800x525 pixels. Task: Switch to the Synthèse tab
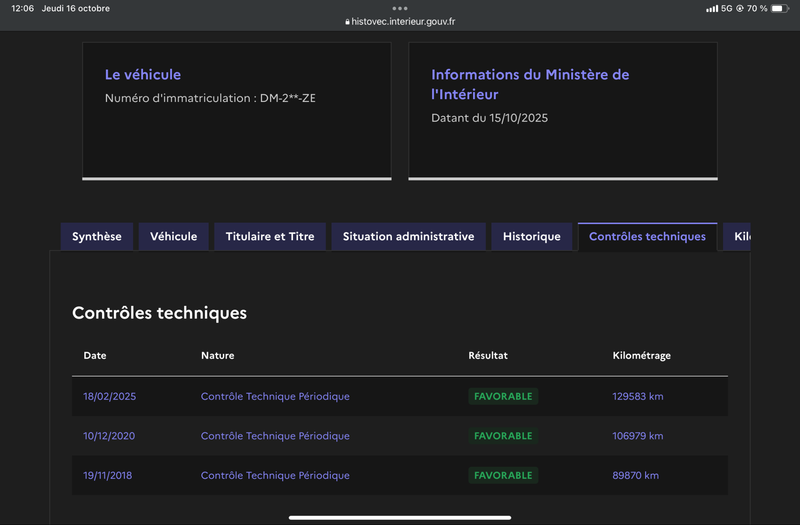(x=97, y=237)
